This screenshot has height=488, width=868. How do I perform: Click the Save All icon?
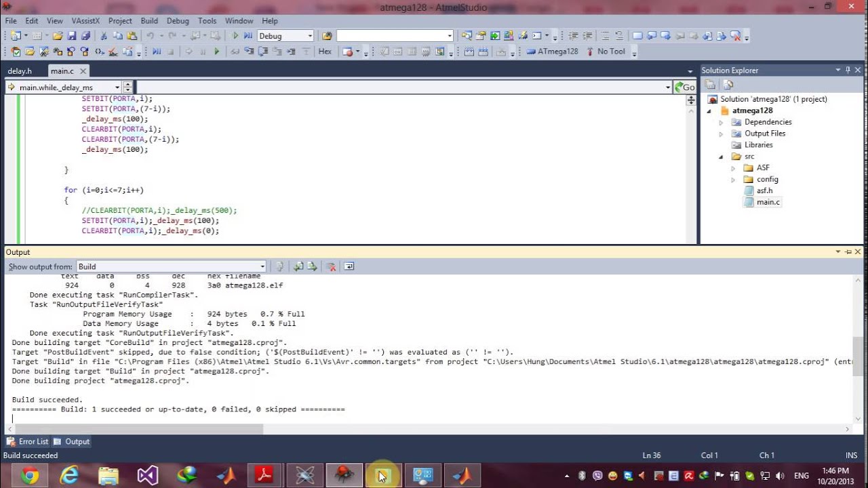coord(85,36)
